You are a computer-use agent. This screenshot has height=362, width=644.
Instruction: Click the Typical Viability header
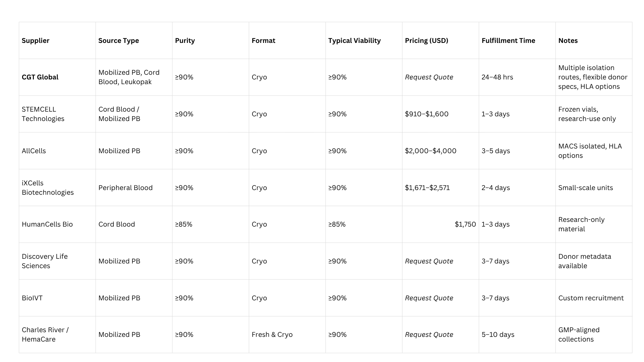click(x=354, y=41)
